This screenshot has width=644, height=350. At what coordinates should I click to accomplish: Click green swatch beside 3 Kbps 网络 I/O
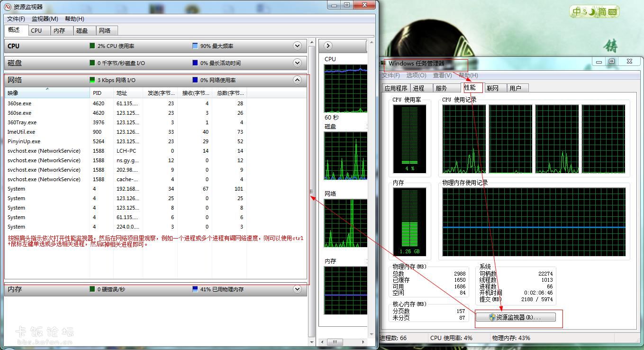tap(92, 80)
